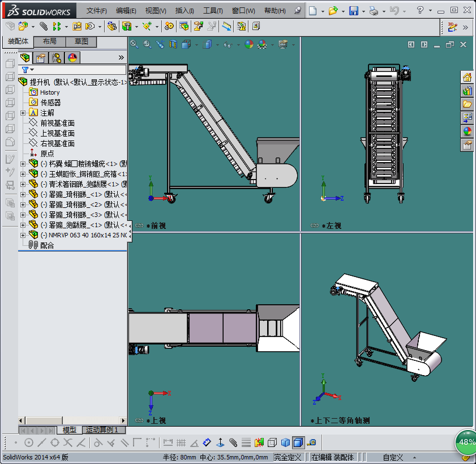Toggle the keep-menu-visible pushpin icon
This screenshot has height=464, width=476.
(x=298, y=11)
